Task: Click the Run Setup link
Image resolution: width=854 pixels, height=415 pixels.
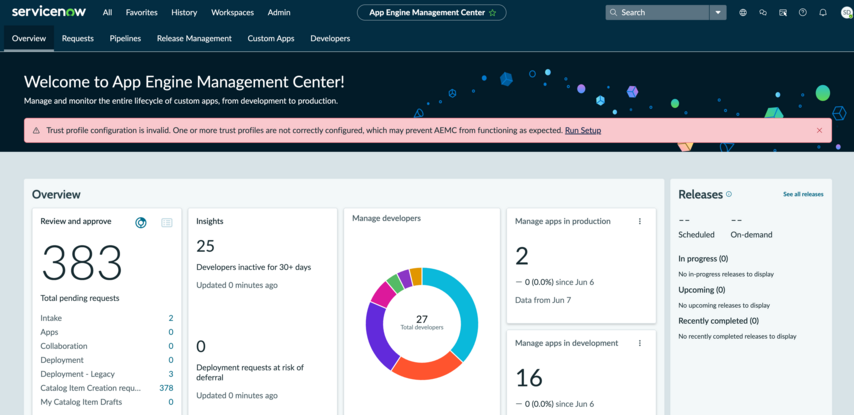Action: coord(583,131)
